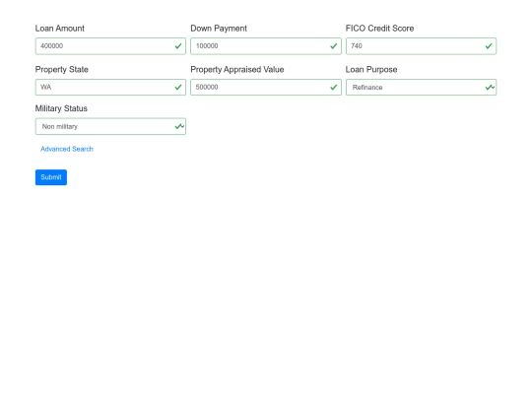The height and width of the screenshot is (399, 532).
Task: Click the dropdown arrow beside Refinance
Action: tap(493, 88)
